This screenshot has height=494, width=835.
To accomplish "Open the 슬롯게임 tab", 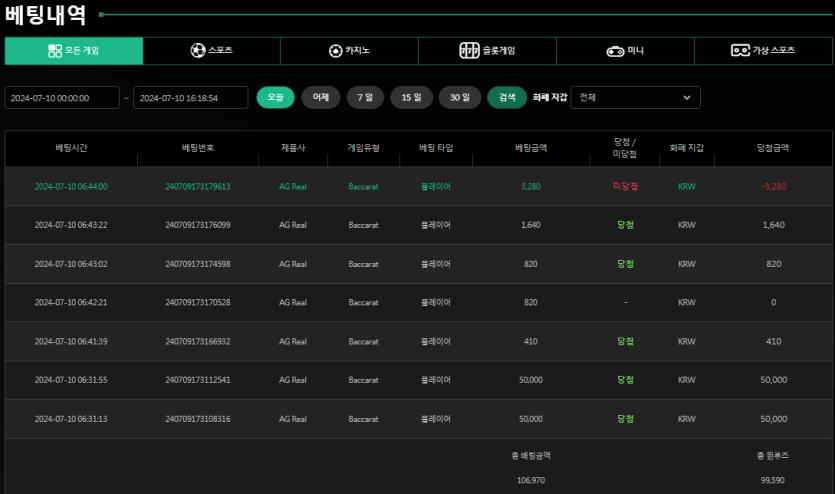I will click(x=487, y=51).
